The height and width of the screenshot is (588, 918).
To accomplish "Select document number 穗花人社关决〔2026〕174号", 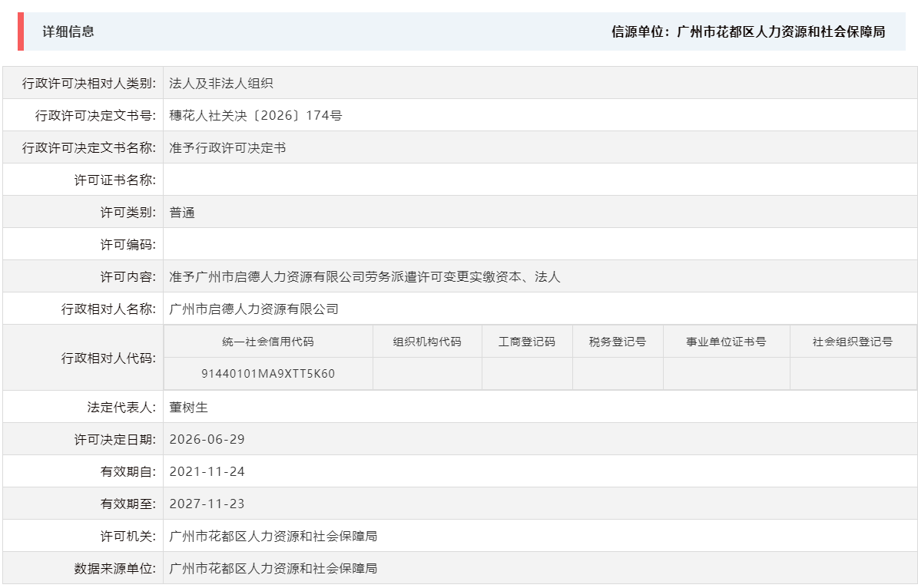I will tap(256, 116).
